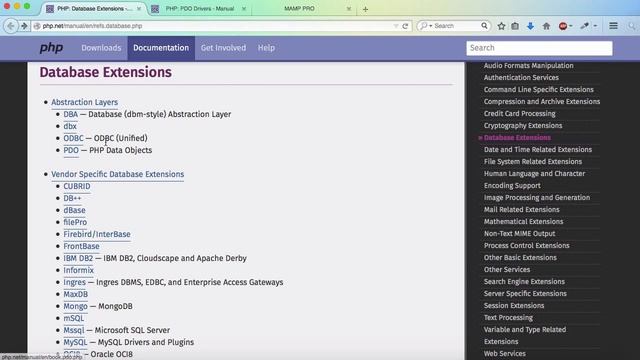Image resolution: width=640 pixels, height=360 pixels.
Task: Click the magnifier in browser search box
Action: [484, 26]
